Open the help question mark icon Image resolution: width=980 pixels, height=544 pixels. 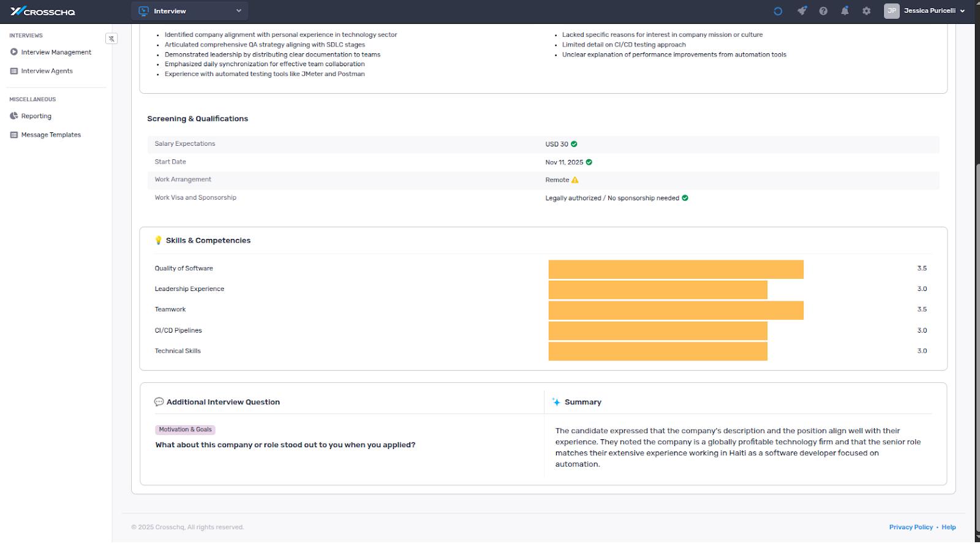[823, 11]
